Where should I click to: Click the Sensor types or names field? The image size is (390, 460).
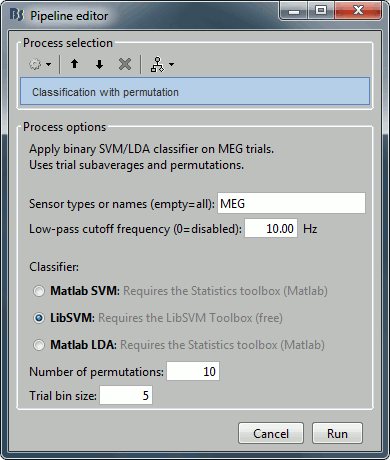[291, 203]
